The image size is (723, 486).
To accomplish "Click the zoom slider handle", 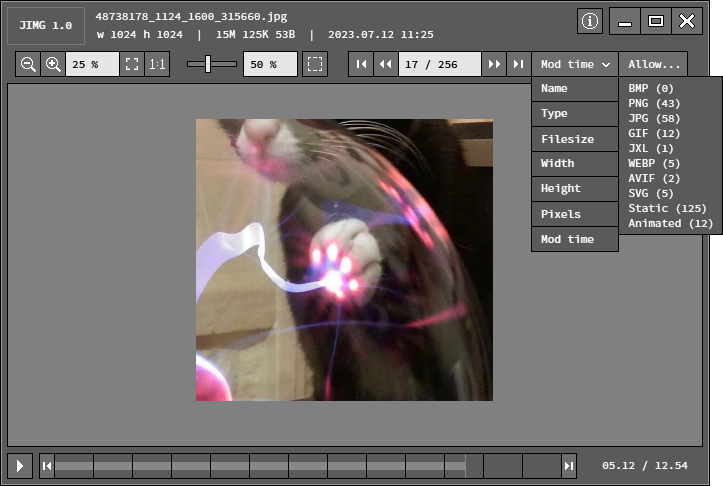I will pos(208,64).
